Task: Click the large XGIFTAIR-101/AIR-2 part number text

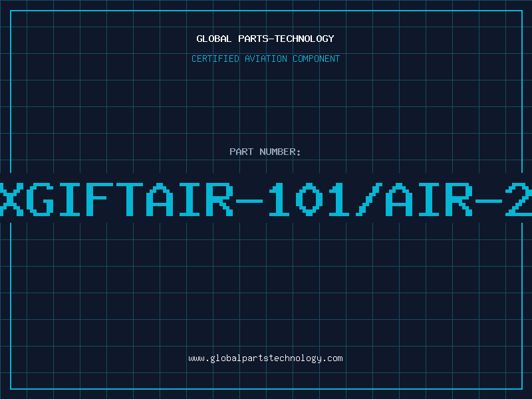Action: pos(266,199)
